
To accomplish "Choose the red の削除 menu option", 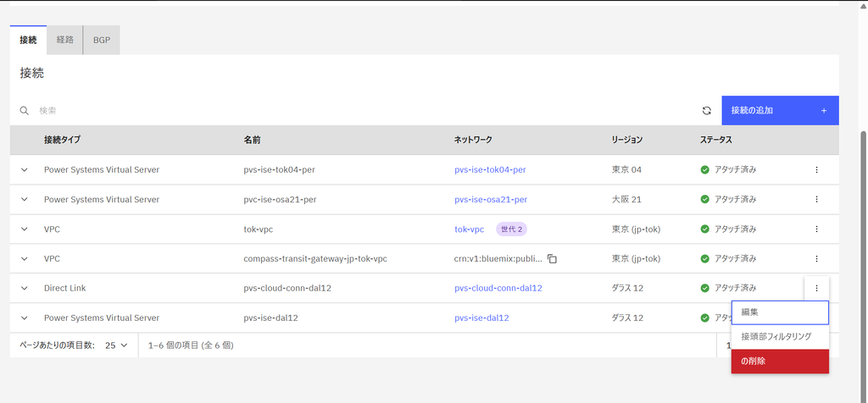I will 780,361.
